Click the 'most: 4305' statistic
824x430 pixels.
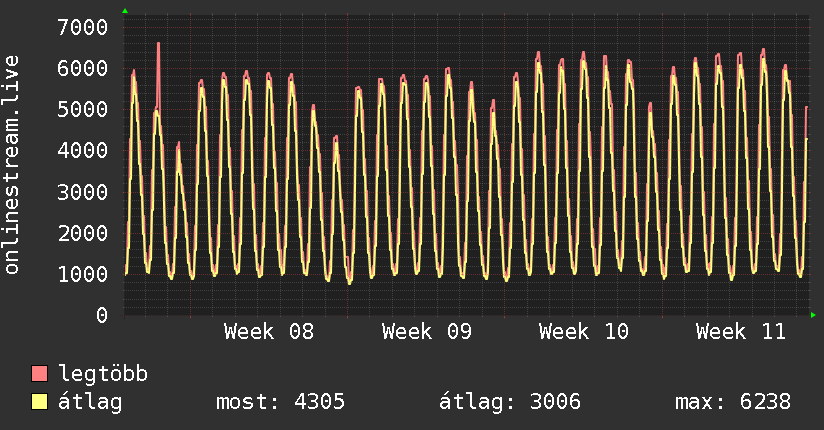click(281, 402)
